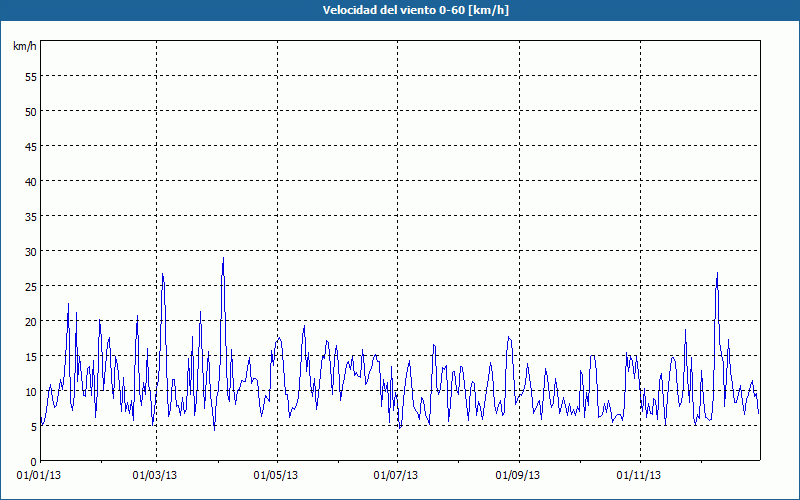Click the 'km/h' y-axis unit label
800x500 pixels.
coord(24,46)
